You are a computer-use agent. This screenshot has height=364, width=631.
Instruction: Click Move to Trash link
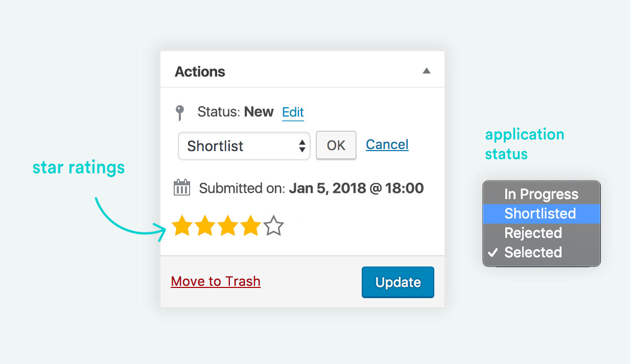pos(216,281)
